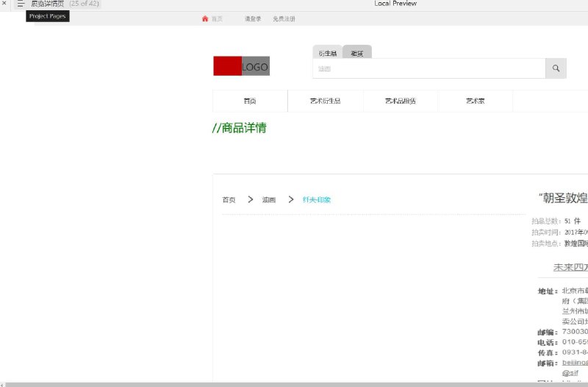The image size is (588, 387).
Task: Open the 艺术品租赁 navigation item
Action: point(400,101)
